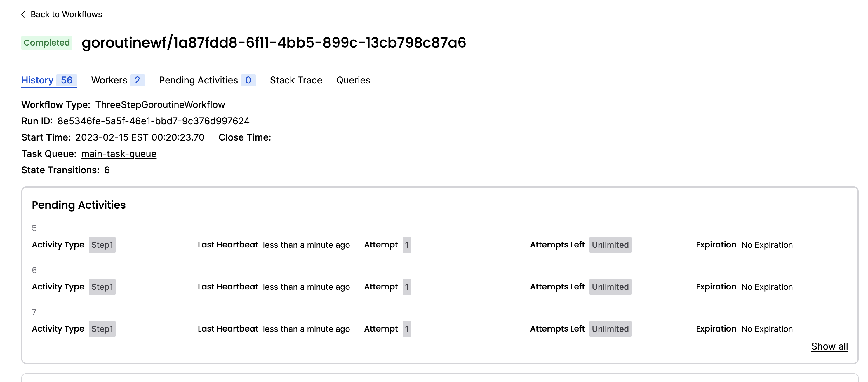Viewport: 868px width, 382px height.
Task: Click the Attempt count badge on activity 5
Action: pyautogui.click(x=407, y=245)
